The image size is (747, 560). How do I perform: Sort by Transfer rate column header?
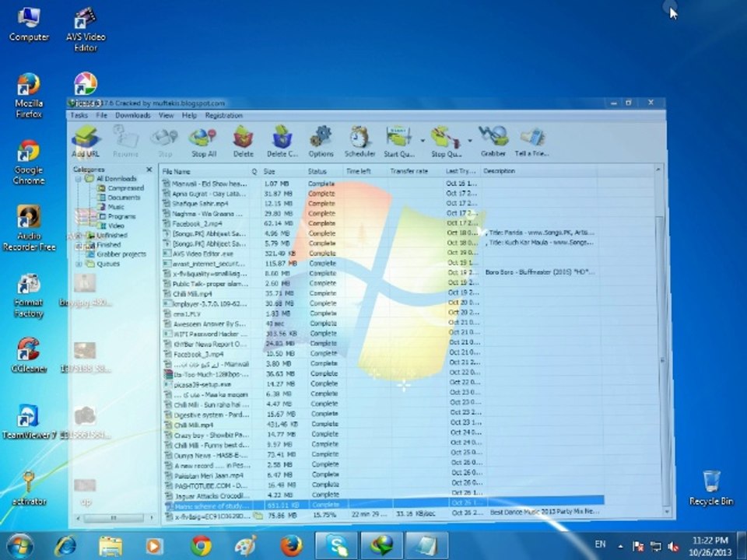pos(415,171)
